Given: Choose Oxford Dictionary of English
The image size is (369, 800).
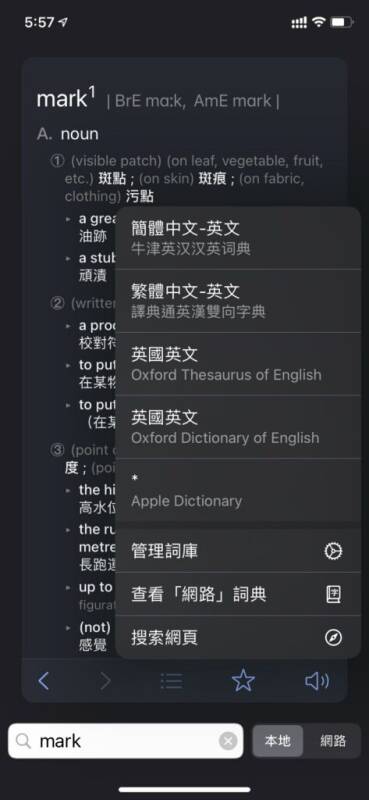Looking at the screenshot, I should [238, 427].
